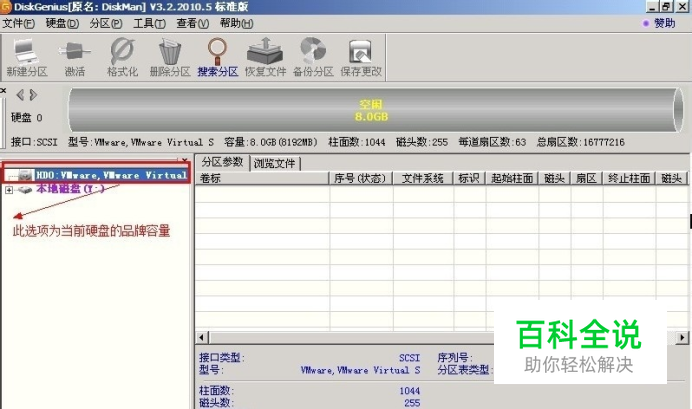Open the 文件(F) menu
Screen dimensions: 692x409
point(19,23)
